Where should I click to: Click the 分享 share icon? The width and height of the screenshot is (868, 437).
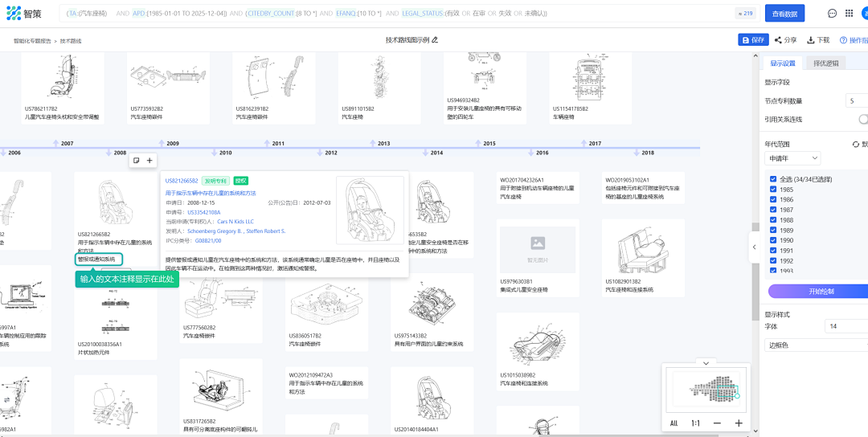[x=778, y=40]
